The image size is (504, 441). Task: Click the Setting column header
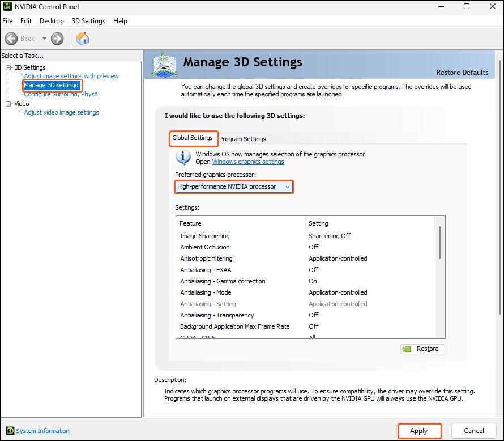(x=370, y=223)
